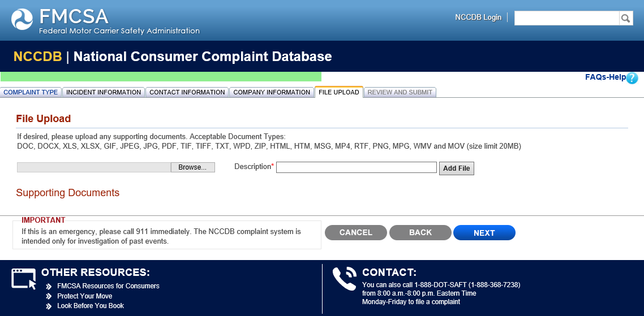Switch to the Incident Information tab
The height and width of the screenshot is (316, 644).
click(104, 92)
